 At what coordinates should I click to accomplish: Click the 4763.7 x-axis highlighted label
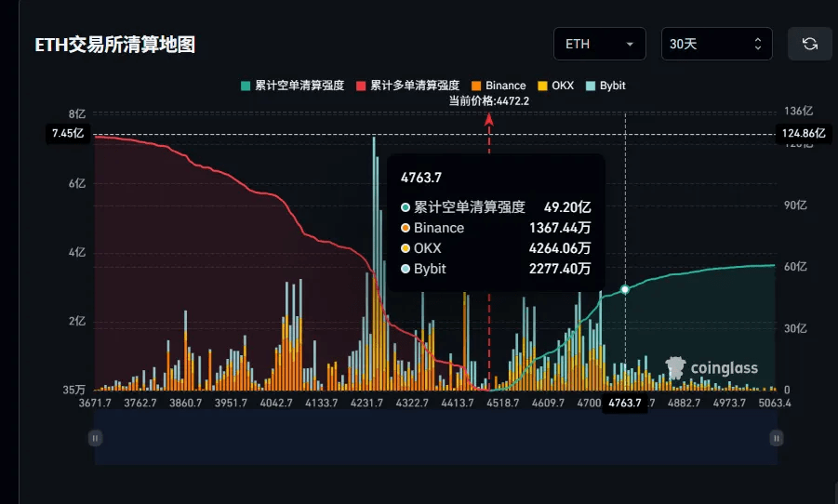[625, 403]
